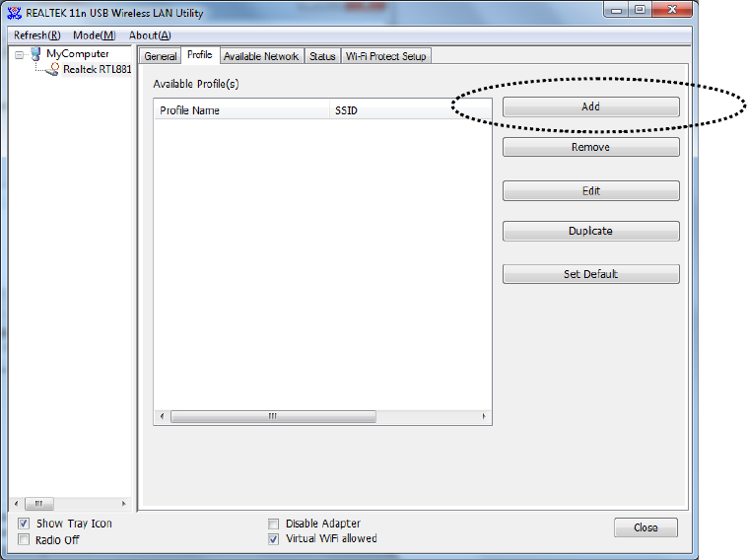The image size is (747, 560).
Task: Select the Realtek RTL881 adapter icon
Action: click(x=52, y=70)
